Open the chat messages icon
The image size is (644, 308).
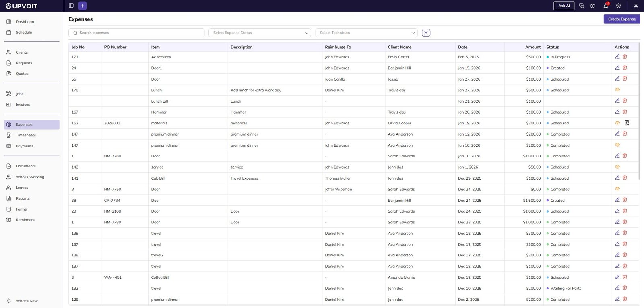pyautogui.click(x=581, y=6)
